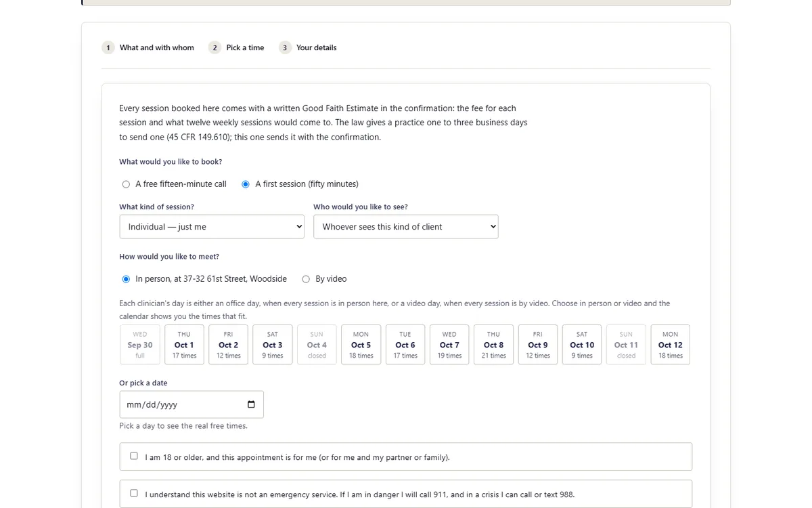This screenshot has width=812, height=508.
Task: Click the 'Each clinician's day' explanation text
Action: click(x=395, y=310)
